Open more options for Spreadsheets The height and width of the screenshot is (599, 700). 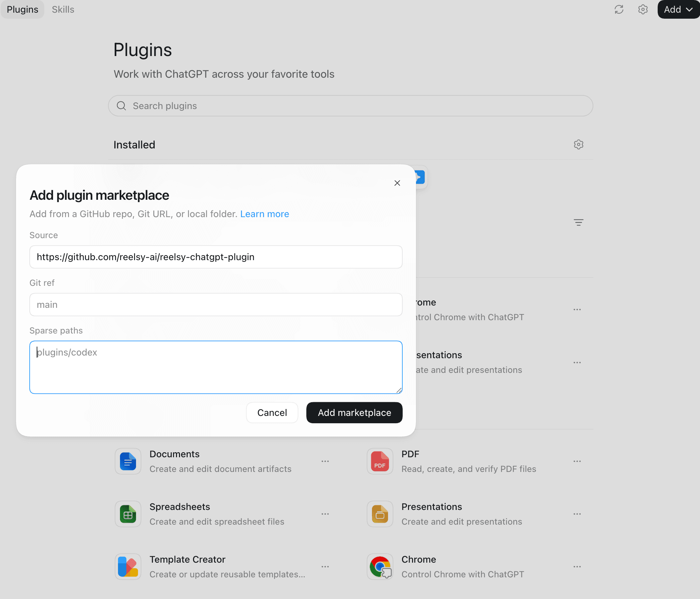[x=325, y=514]
